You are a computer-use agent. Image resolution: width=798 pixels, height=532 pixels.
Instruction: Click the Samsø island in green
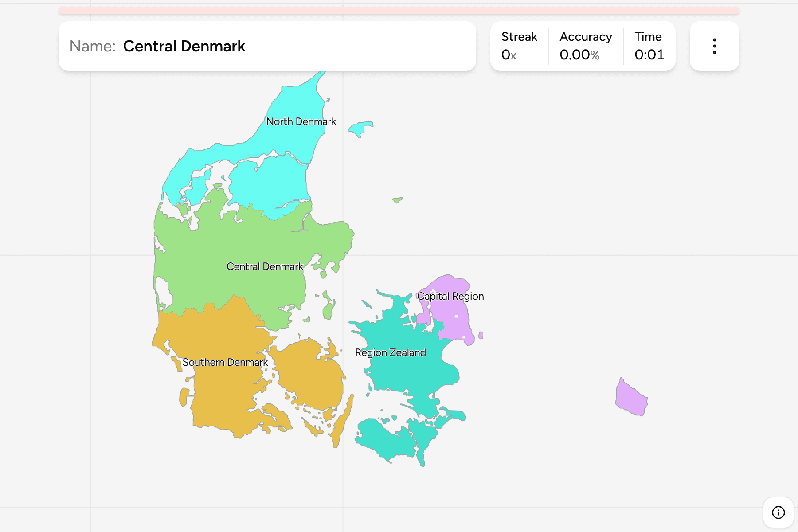tap(329, 306)
